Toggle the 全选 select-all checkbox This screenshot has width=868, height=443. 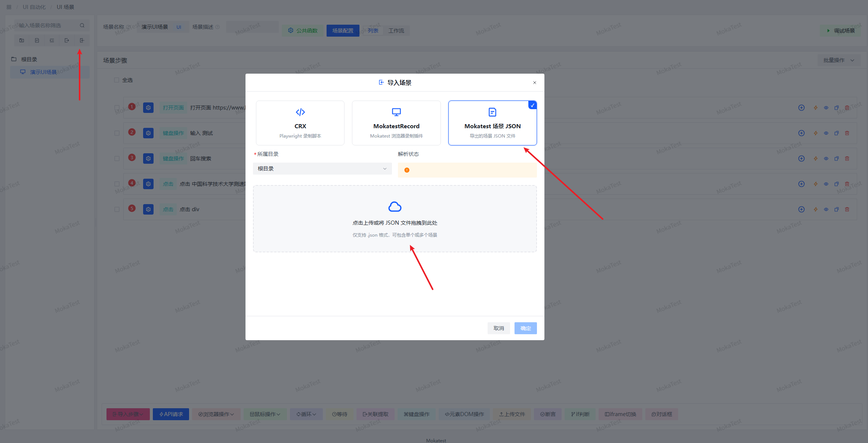pyautogui.click(x=117, y=80)
